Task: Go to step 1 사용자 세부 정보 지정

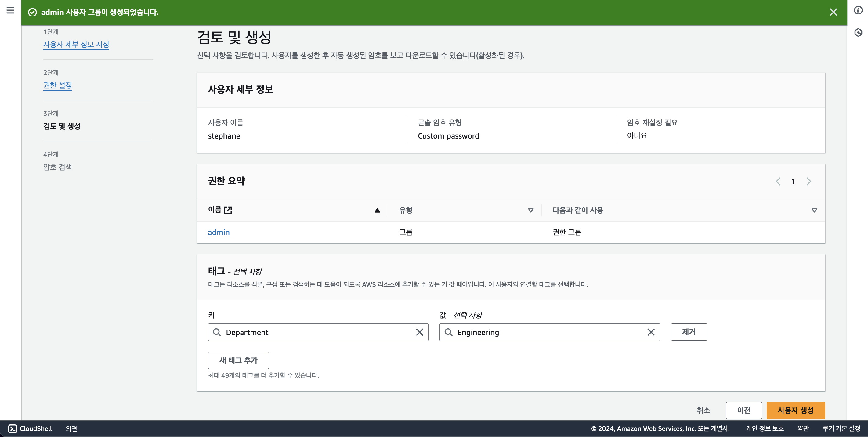Action: point(76,45)
